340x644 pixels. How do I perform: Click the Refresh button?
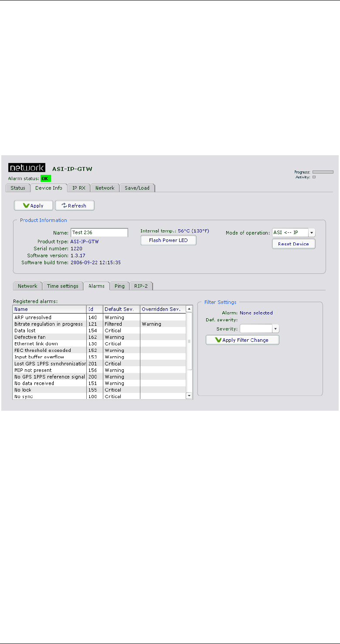(x=75, y=205)
